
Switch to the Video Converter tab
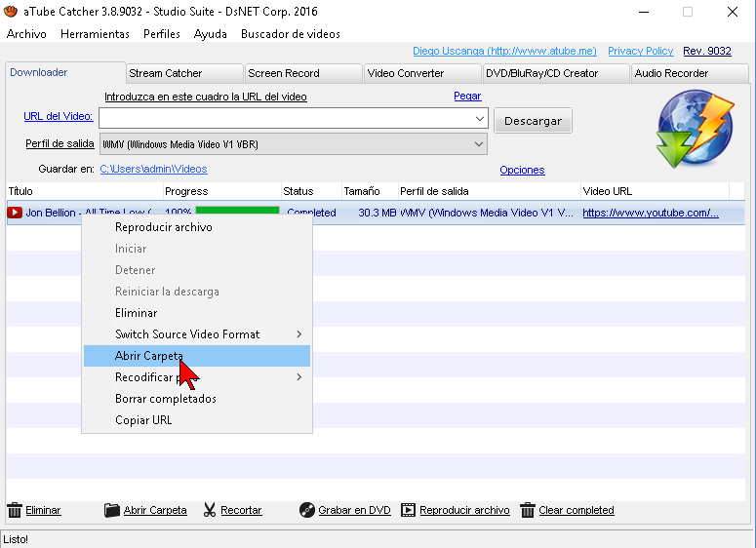click(x=422, y=73)
